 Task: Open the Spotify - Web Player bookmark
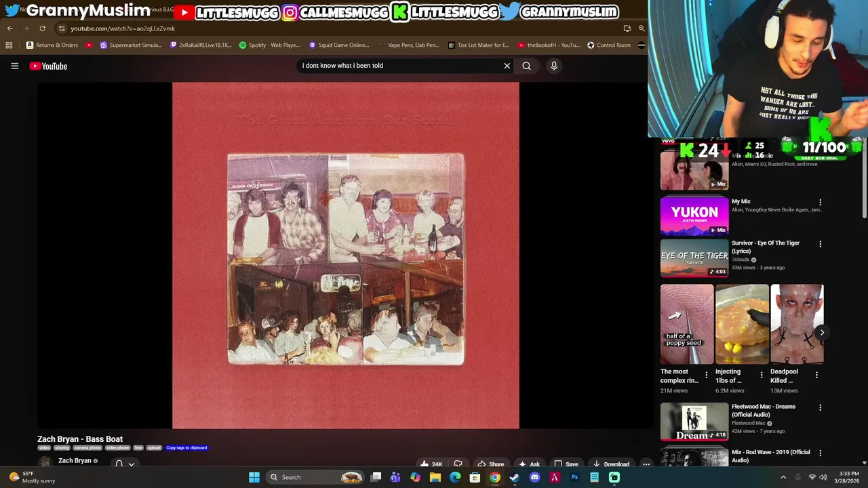(x=269, y=45)
